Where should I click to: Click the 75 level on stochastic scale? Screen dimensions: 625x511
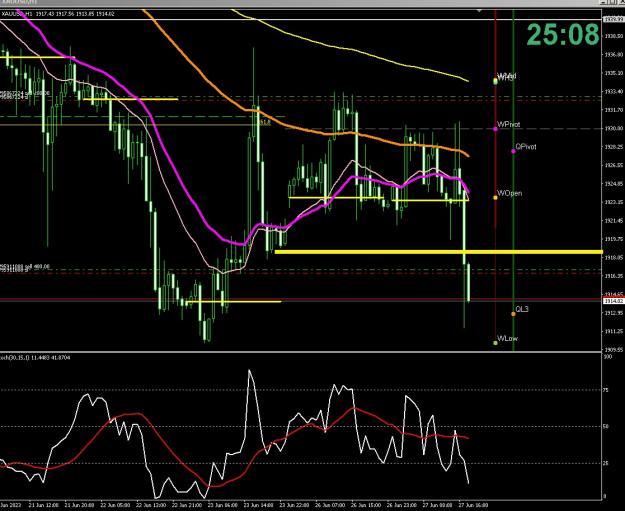coord(606,390)
